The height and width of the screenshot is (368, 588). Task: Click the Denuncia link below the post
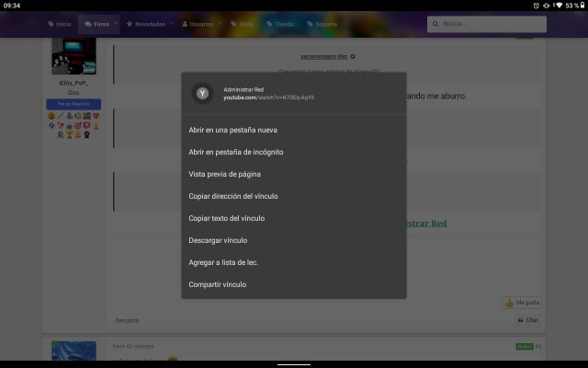127,320
